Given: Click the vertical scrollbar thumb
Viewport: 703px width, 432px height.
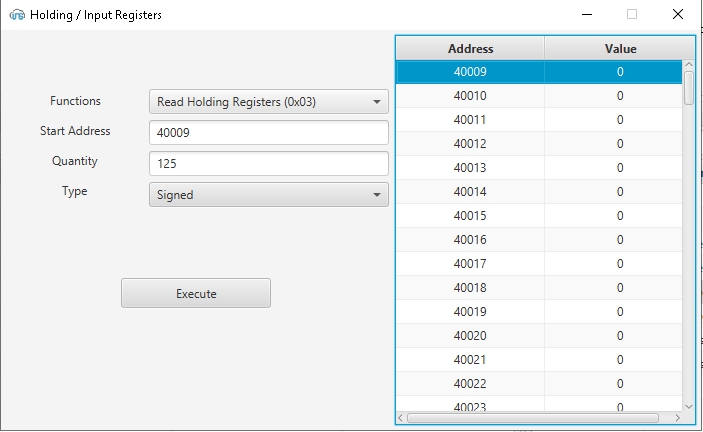Looking at the screenshot, I should coord(688,88).
